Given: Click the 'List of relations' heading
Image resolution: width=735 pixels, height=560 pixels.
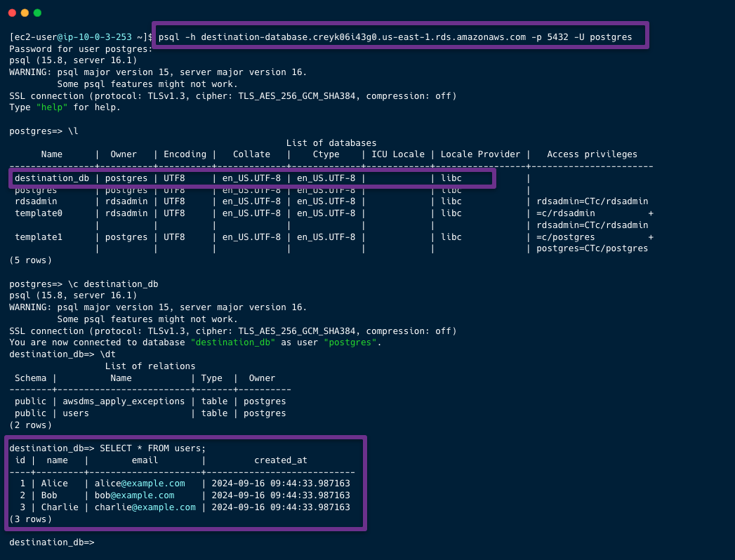Looking at the screenshot, I should tap(150, 366).
